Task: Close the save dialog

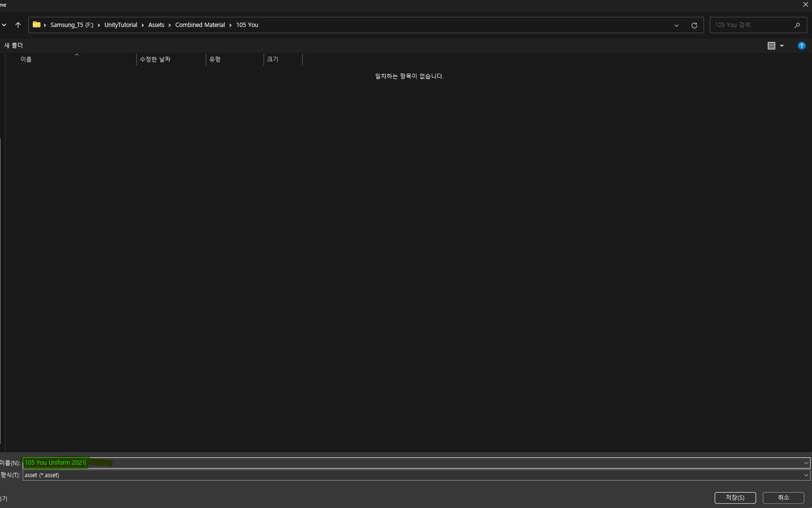Action: coord(805,5)
